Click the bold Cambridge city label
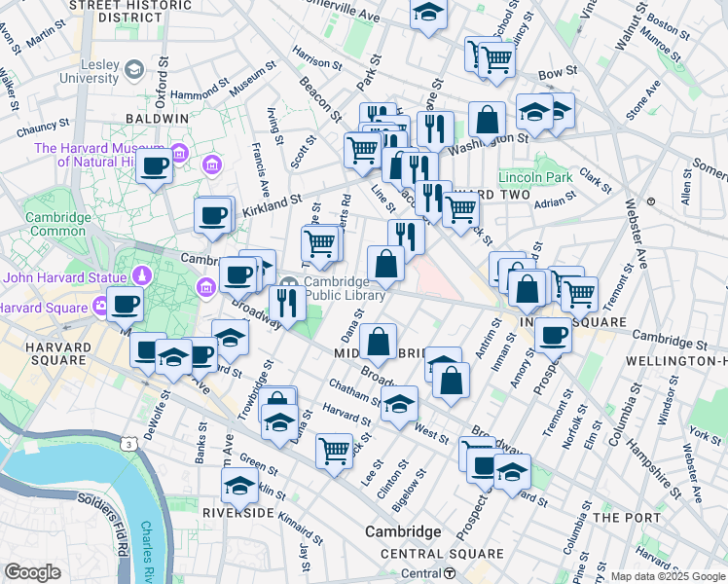 click(x=403, y=531)
